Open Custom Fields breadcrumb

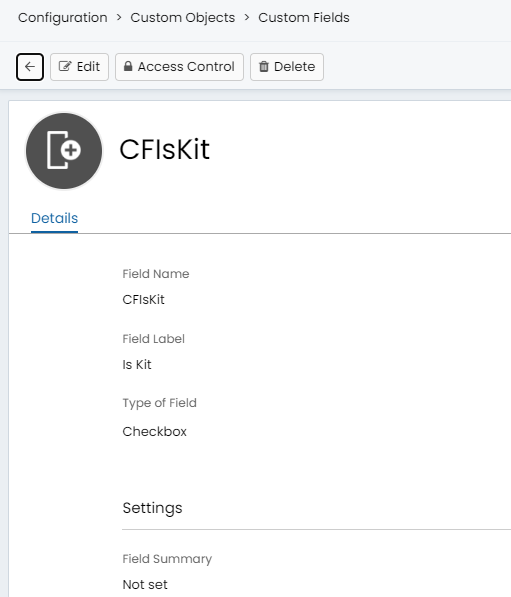click(x=304, y=18)
